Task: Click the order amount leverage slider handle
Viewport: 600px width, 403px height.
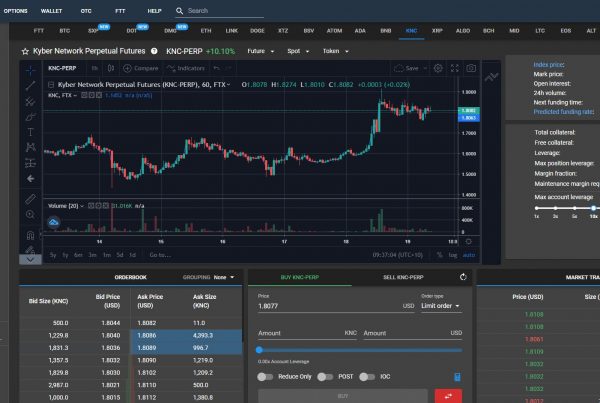Action: (x=259, y=350)
